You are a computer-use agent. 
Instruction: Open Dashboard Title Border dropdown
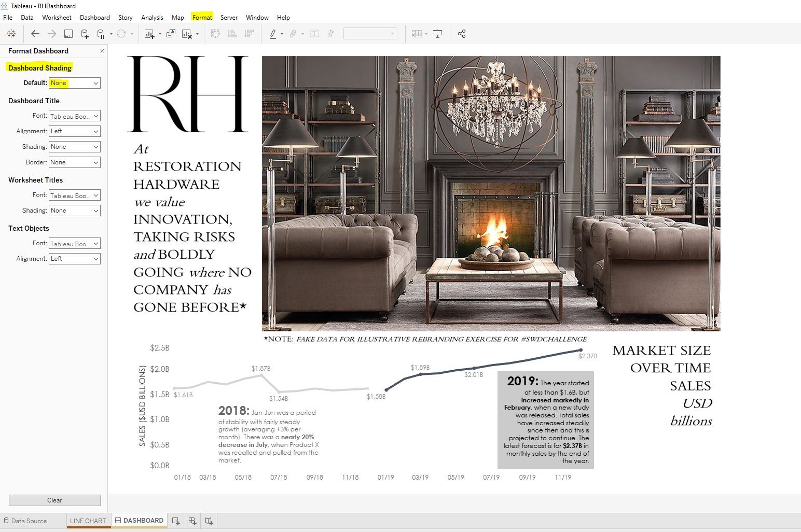pyautogui.click(x=75, y=162)
